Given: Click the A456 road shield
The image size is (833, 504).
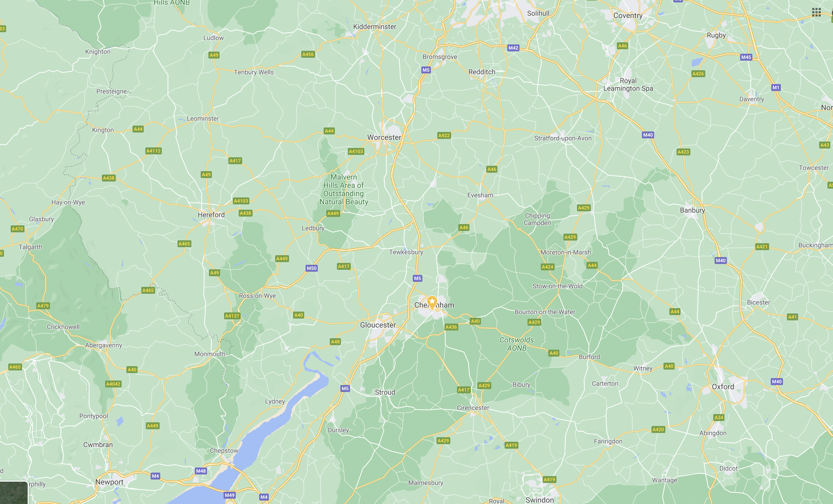Looking at the screenshot, I should [x=308, y=54].
